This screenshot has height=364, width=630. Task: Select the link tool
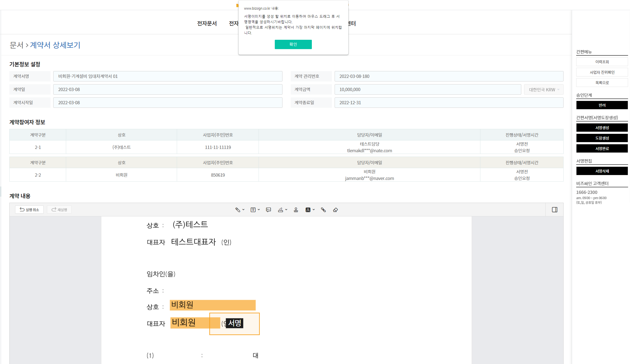pyautogui.click(x=323, y=210)
